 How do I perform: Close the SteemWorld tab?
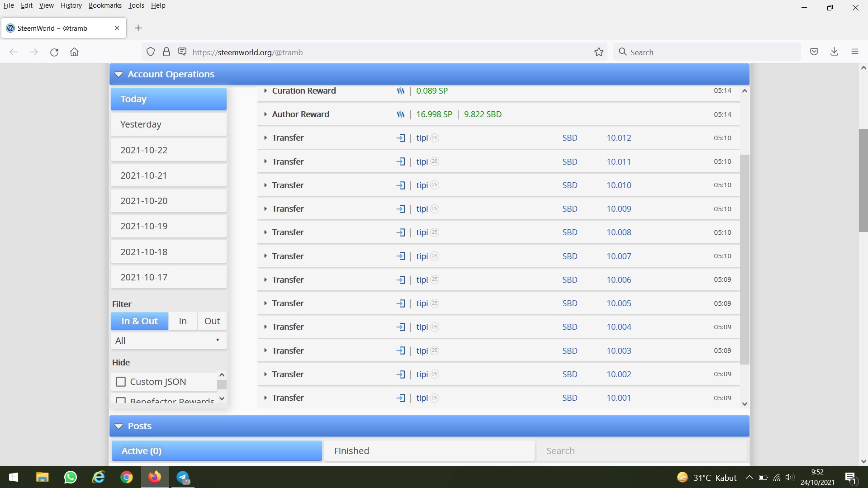click(x=117, y=28)
